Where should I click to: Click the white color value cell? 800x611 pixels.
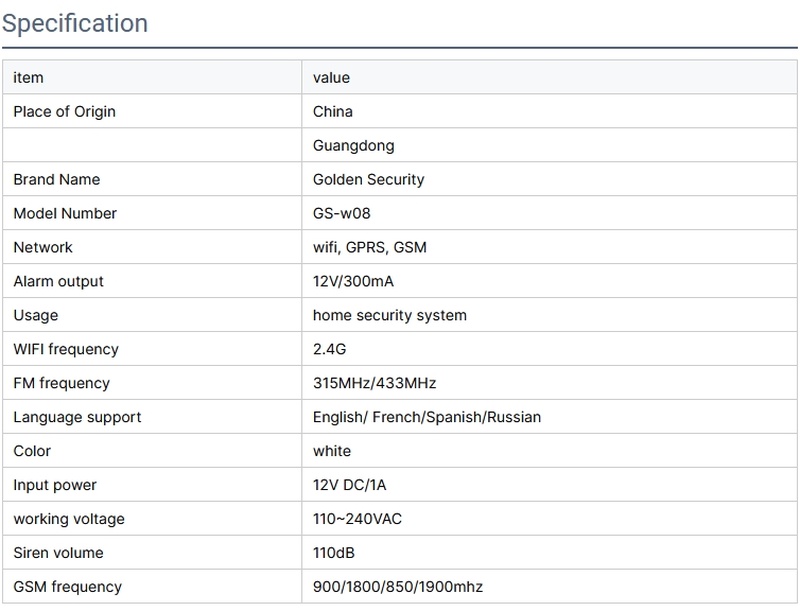click(332, 452)
